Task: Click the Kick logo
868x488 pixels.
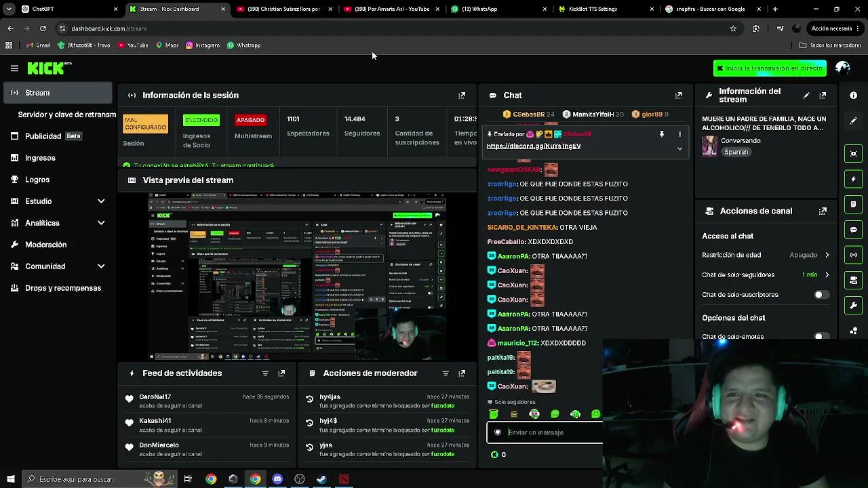Action: click(x=49, y=68)
